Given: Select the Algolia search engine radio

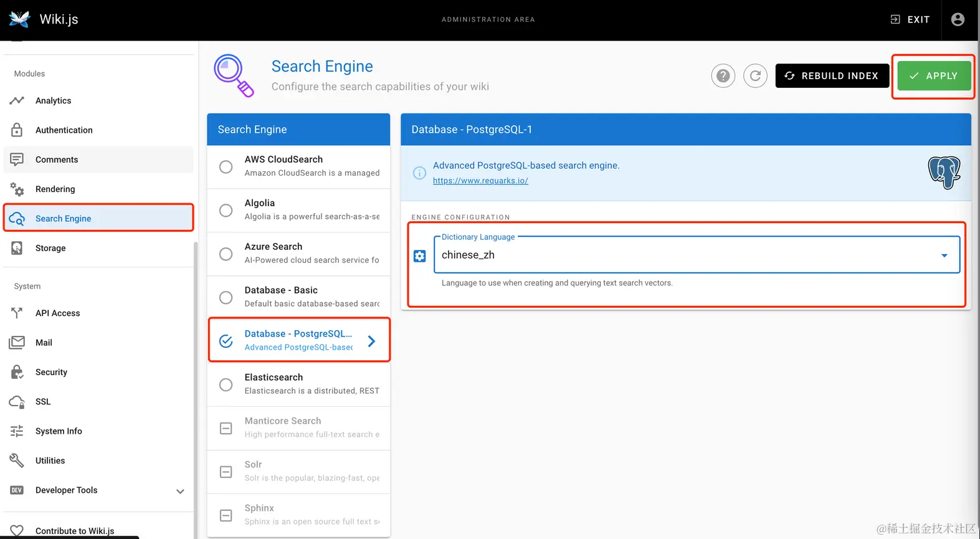Looking at the screenshot, I should coord(226,211).
